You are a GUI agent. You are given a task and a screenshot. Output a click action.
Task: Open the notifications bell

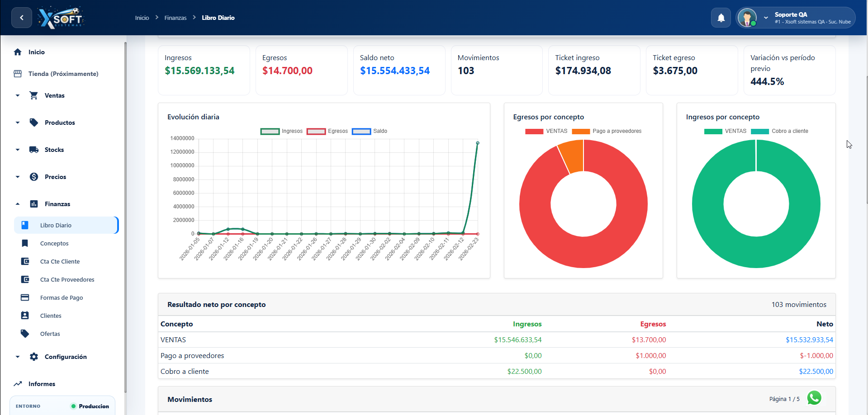click(x=721, y=18)
